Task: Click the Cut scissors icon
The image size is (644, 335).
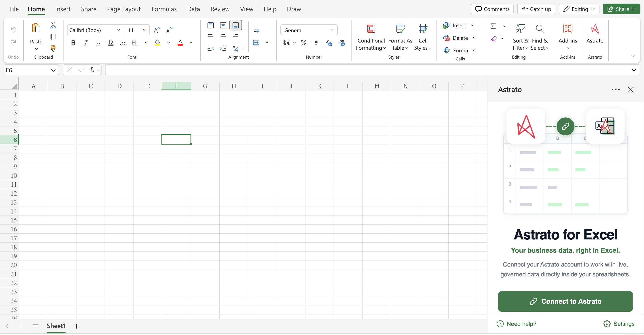Action: coord(53,25)
